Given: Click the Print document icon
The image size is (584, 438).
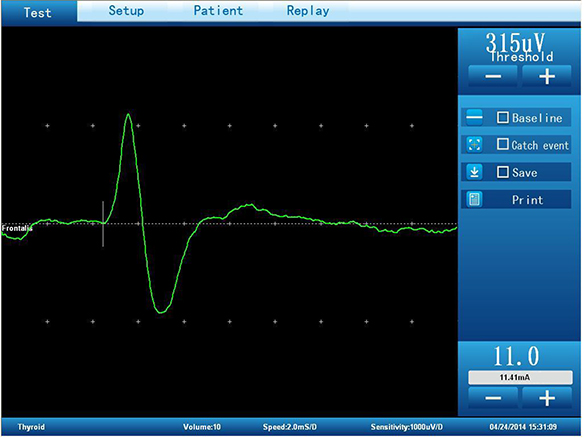Looking at the screenshot, I should pos(474,199).
